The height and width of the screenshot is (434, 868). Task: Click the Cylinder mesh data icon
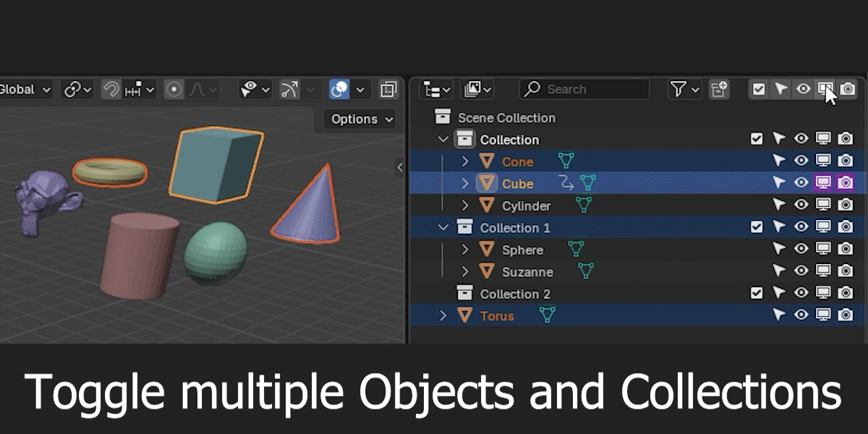pyautogui.click(x=583, y=205)
